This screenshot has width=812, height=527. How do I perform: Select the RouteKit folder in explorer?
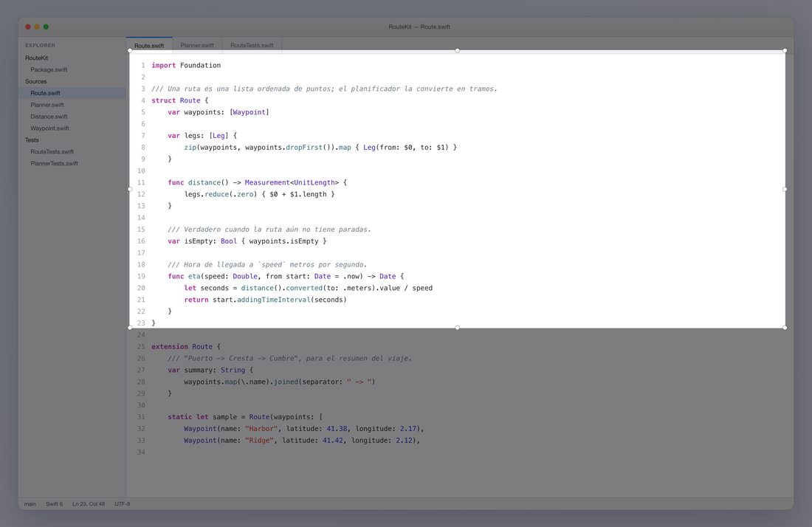pyautogui.click(x=36, y=58)
